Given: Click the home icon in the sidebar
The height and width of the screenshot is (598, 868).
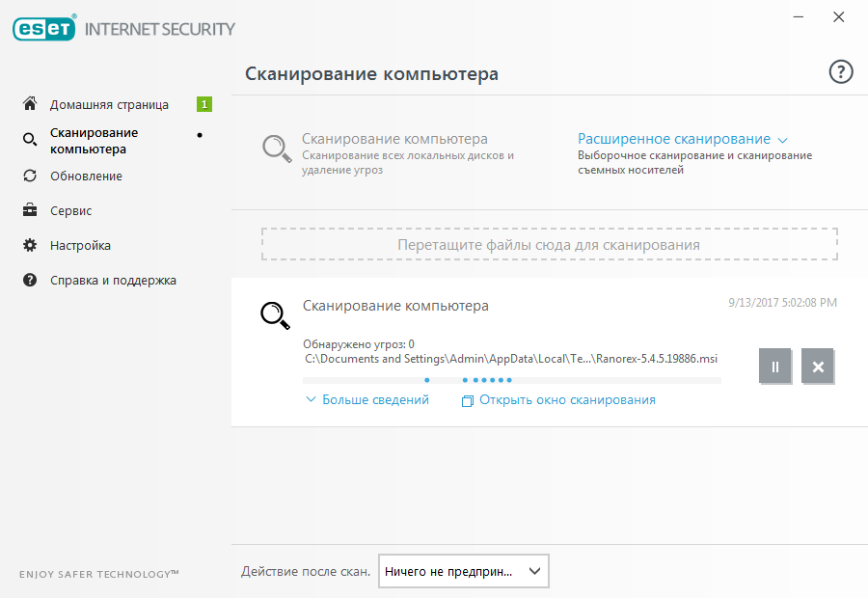Looking at the screenshot, I should [x=30, y=104].
